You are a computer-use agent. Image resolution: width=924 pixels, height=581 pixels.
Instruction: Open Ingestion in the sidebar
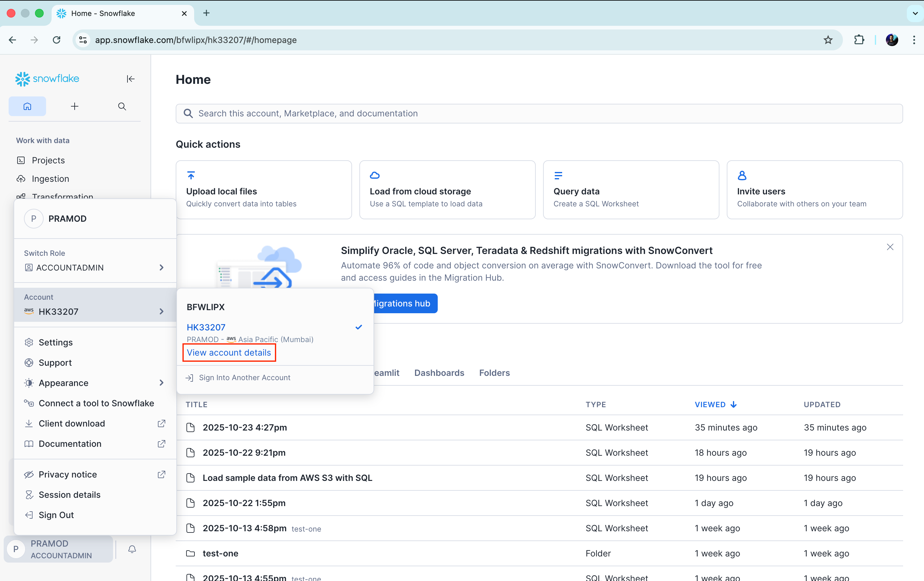(x=50, y=178)
